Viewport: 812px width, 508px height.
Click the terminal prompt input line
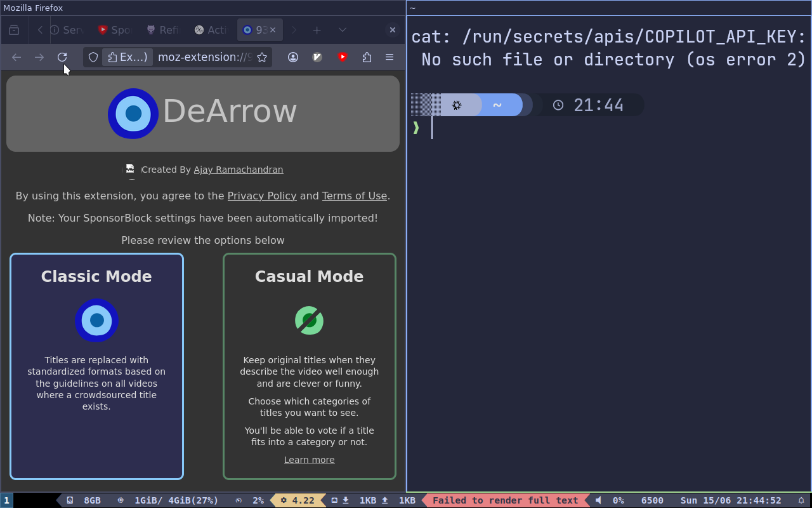[609, 128]
